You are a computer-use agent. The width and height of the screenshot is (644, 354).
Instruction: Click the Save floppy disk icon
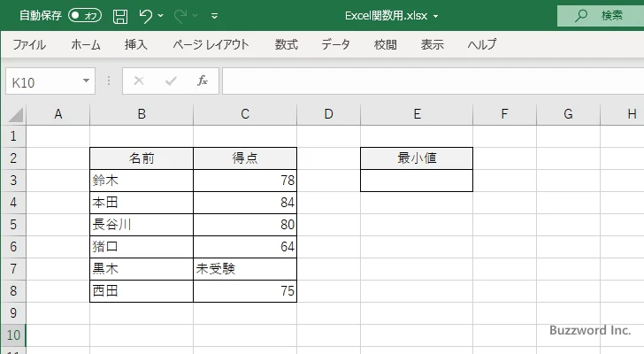coord(120,16)
